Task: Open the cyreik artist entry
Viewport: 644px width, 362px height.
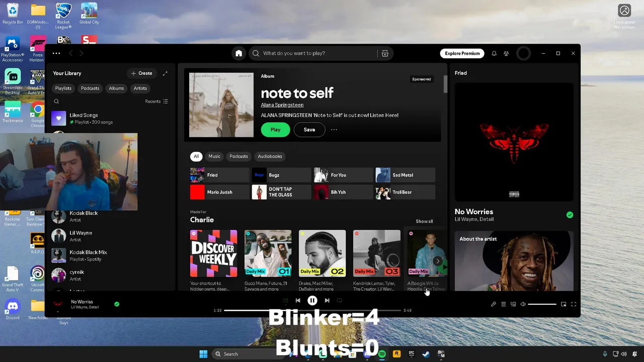Action: pyautogui.click(x=111, y=275)
